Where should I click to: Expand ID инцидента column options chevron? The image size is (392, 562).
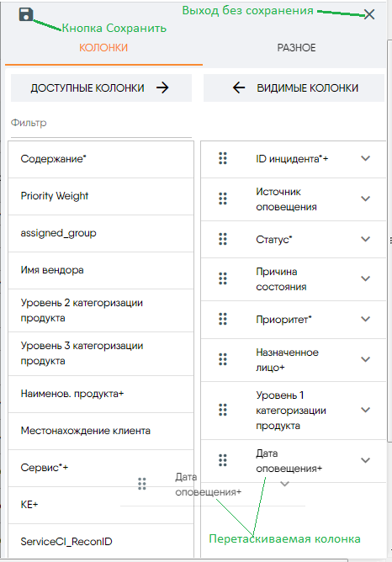coord(365,158)
